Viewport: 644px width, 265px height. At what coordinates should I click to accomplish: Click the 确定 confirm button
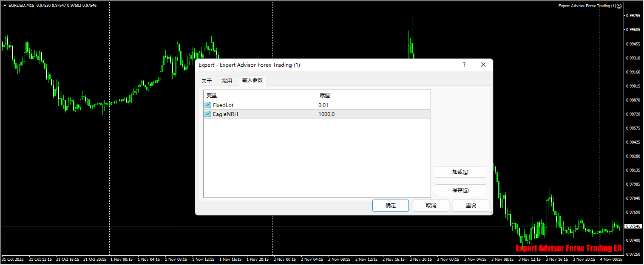[390, 205]
